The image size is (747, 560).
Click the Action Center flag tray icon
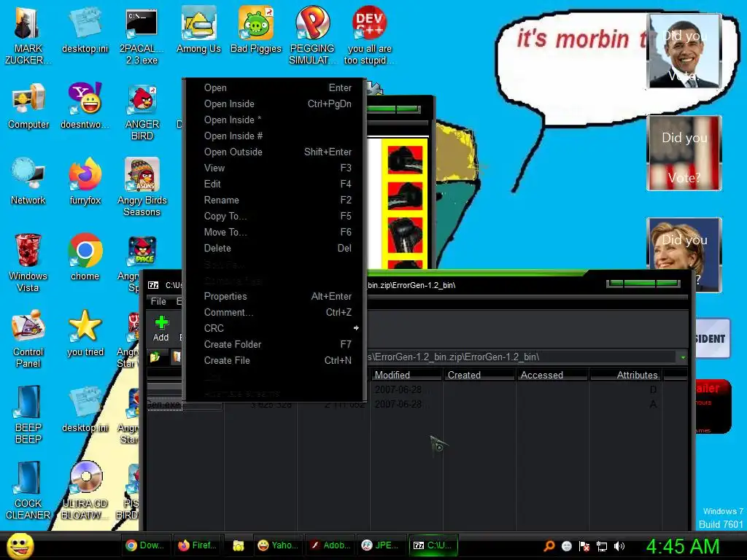[584, 546]
